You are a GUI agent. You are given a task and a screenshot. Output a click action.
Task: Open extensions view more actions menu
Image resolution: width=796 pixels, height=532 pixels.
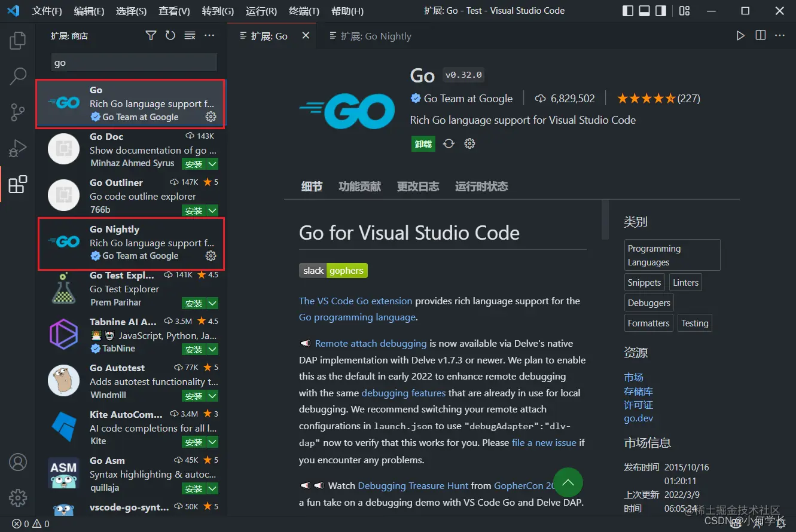pyautogui.click(x=209, y=36)
